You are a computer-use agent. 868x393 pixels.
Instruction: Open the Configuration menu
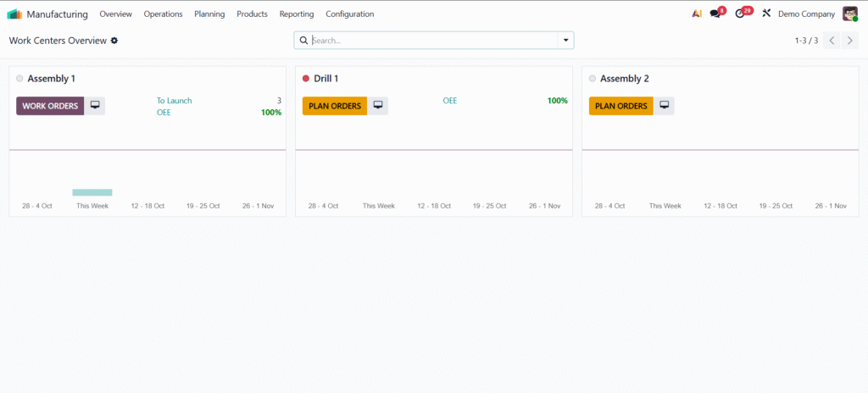(x=349, y=14)
